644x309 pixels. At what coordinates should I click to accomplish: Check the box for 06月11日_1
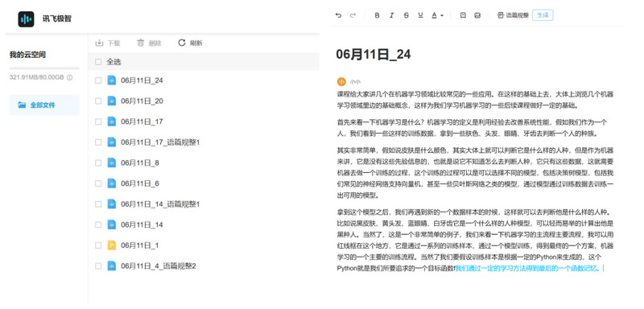98,245
